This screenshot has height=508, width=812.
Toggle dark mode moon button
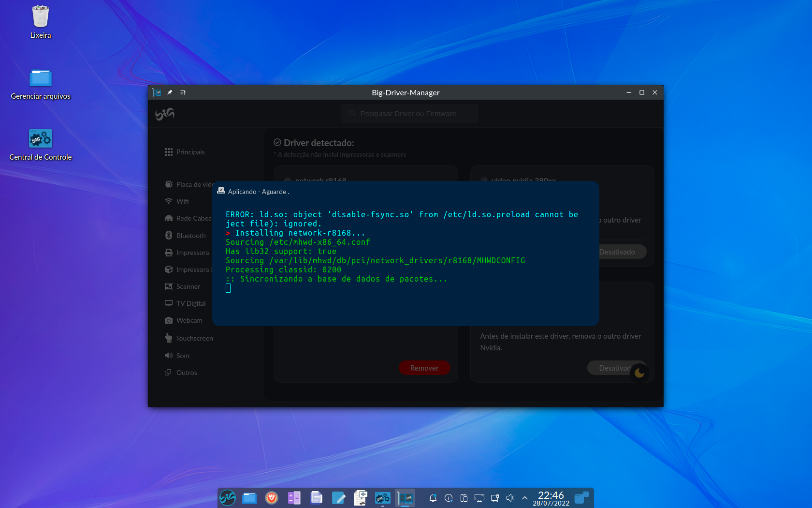point(639,373)
